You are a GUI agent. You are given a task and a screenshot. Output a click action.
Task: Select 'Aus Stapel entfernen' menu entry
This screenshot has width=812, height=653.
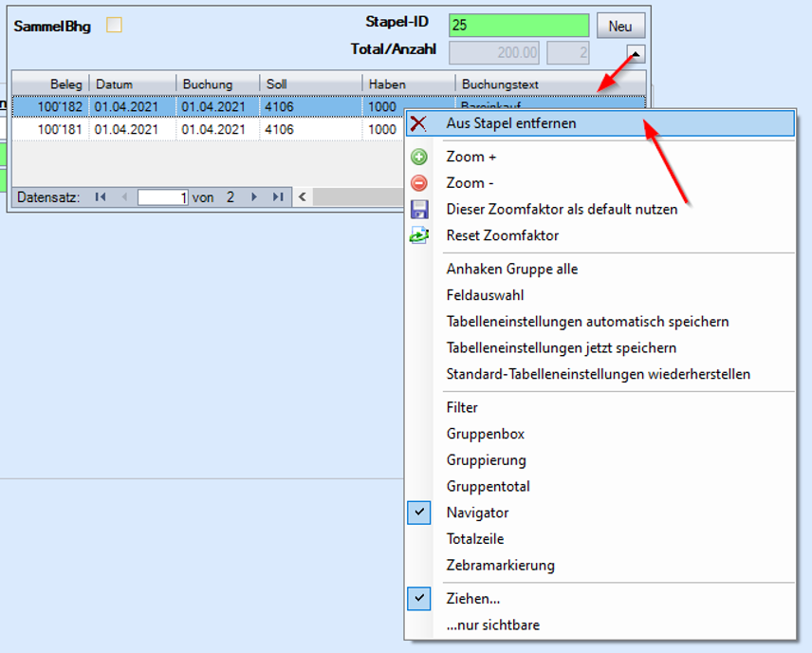click(x=600, y=123)
